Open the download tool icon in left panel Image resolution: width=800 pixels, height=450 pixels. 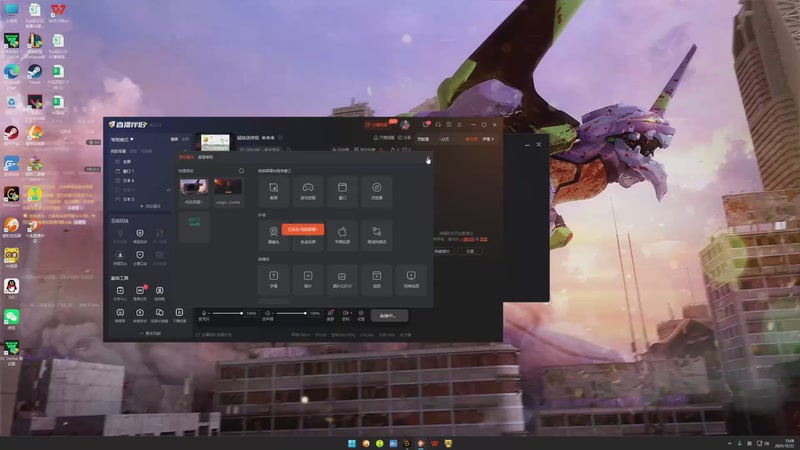coord(179,314)
